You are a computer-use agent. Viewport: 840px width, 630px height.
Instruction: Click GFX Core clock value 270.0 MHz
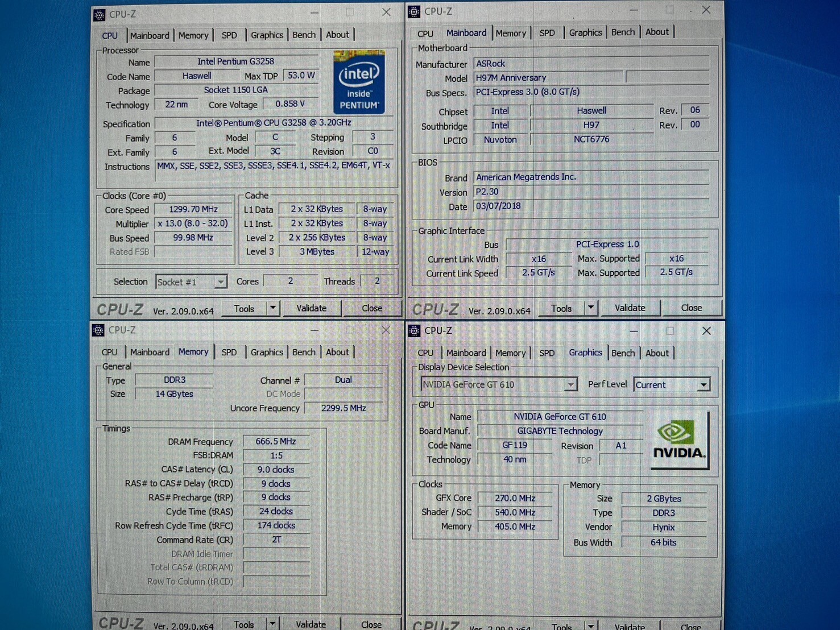515,498
